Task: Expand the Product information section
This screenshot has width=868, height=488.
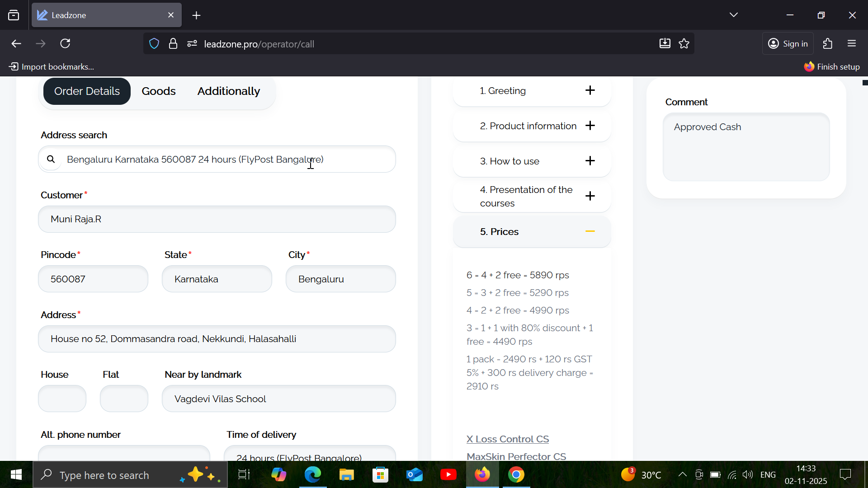Action: point(590,126)
